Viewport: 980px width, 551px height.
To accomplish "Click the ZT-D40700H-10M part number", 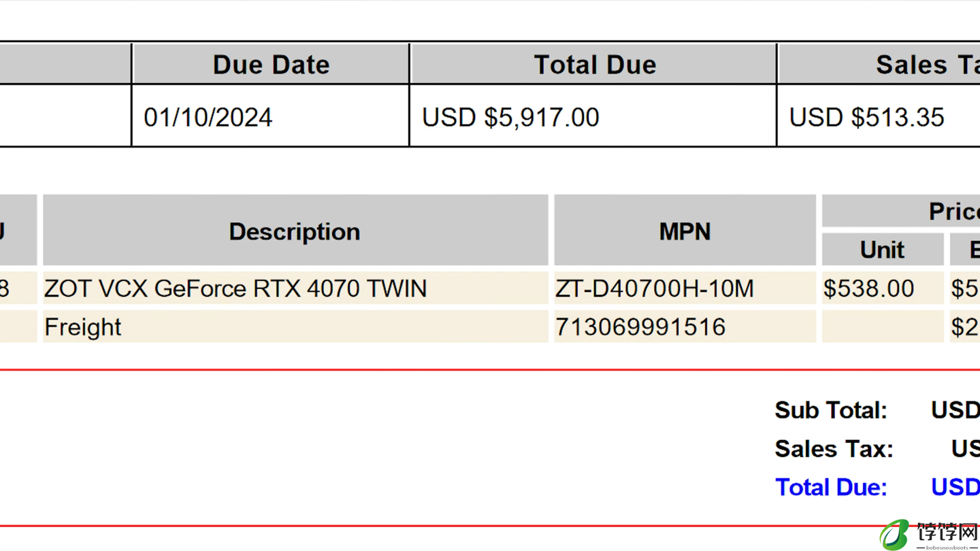I will point(655,288).
